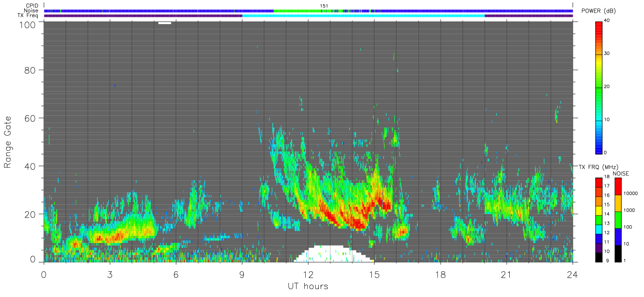Click the x-axis tick label '18'
This screenshot has height=297, width=644.
pyautogui.click(x=440, y=274)
